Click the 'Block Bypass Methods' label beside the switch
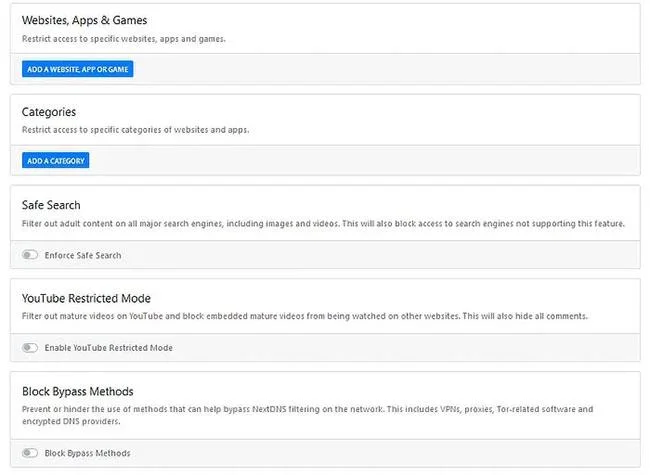The image size is (650, 475). pos(87,453)
